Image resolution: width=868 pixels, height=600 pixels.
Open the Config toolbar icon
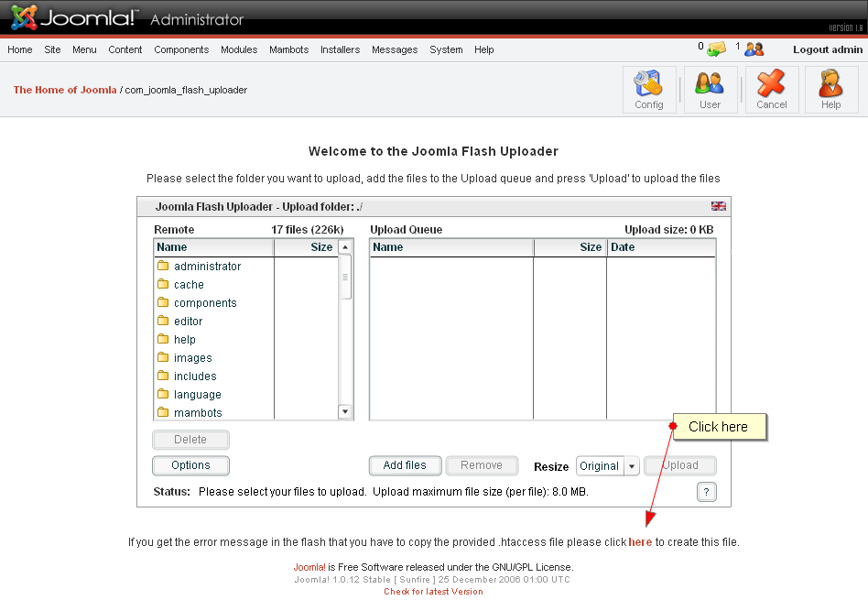(x=649, y=90)
